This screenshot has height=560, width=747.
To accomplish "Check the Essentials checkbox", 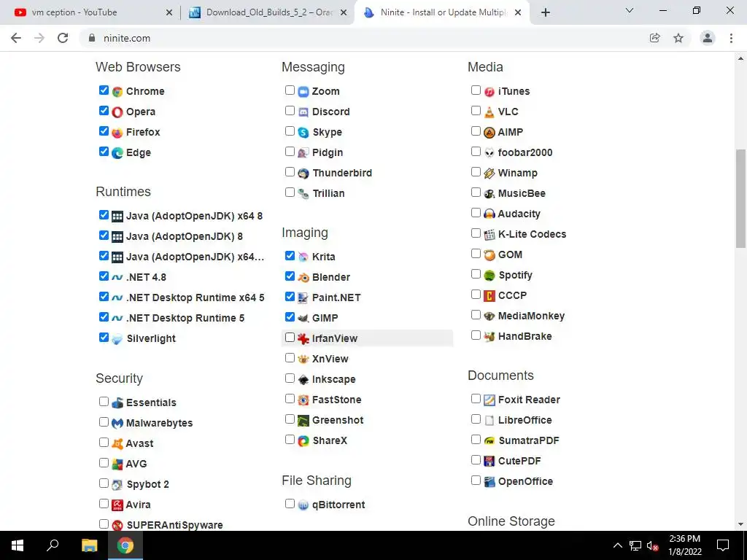I will click(104, 402).
